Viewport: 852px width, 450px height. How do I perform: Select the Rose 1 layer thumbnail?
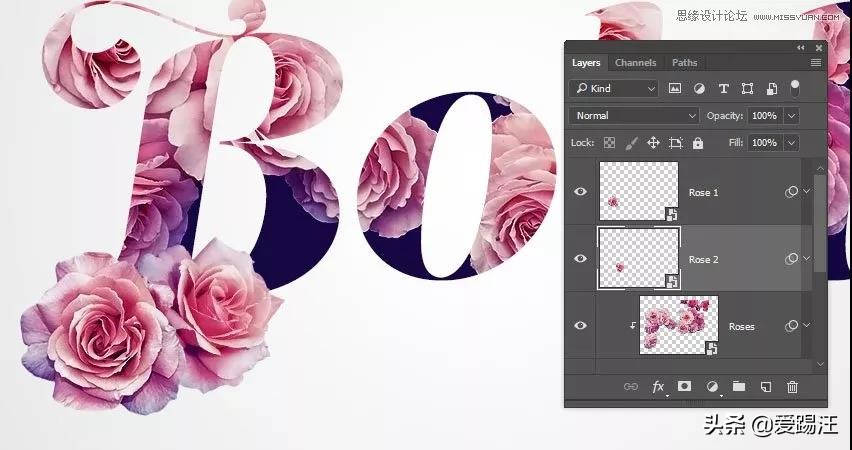coord(639,191)
